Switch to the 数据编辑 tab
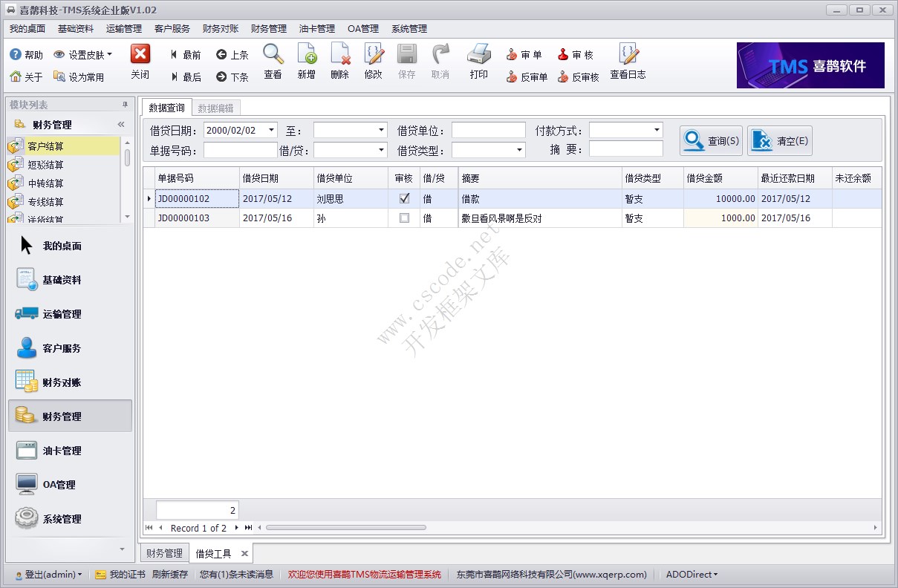The image size is (898, 588). pyautogui.click(x=215, y=108)
